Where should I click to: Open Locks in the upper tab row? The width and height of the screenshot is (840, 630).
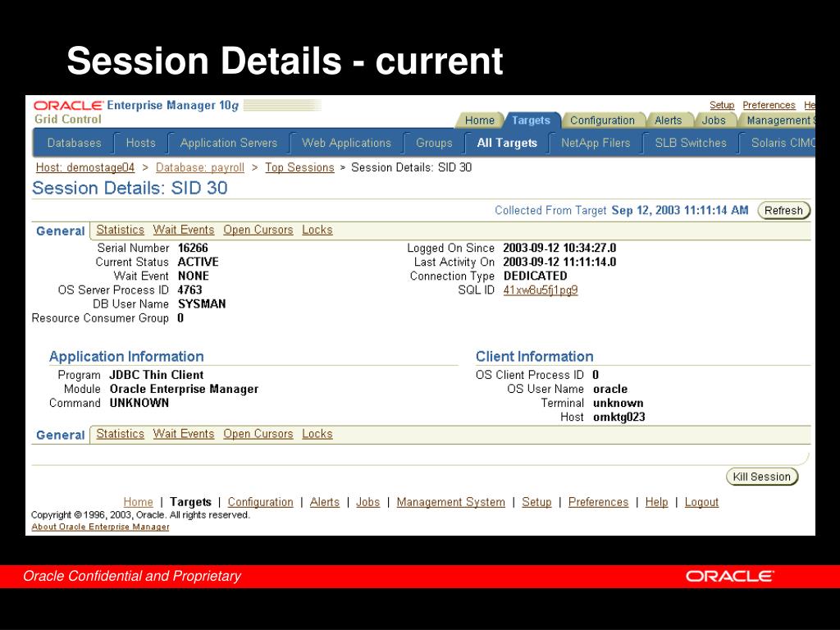(317, 230)
